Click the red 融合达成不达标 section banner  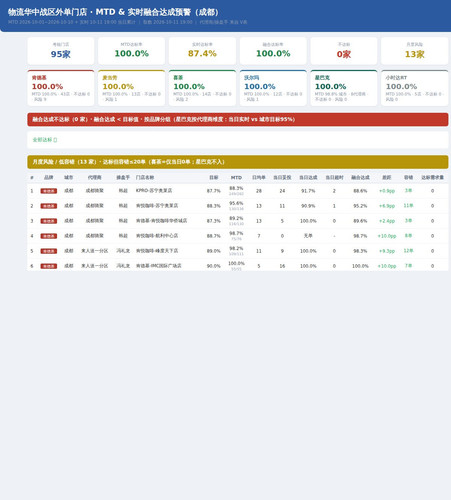click(x=238, y=119)
